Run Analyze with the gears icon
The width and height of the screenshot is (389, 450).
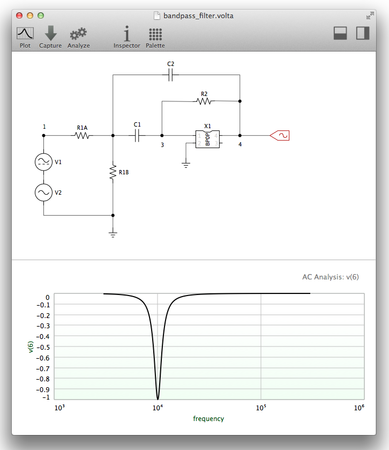point(78,34)
